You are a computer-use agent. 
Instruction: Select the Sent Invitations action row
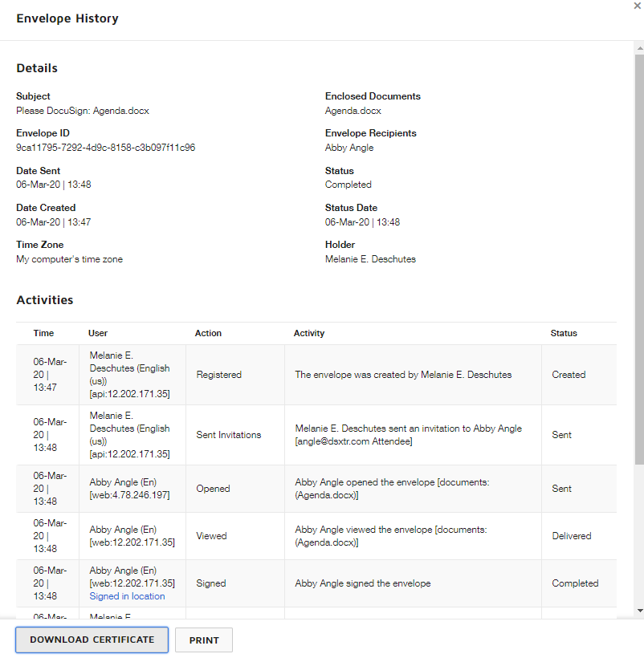coord(228,435)
